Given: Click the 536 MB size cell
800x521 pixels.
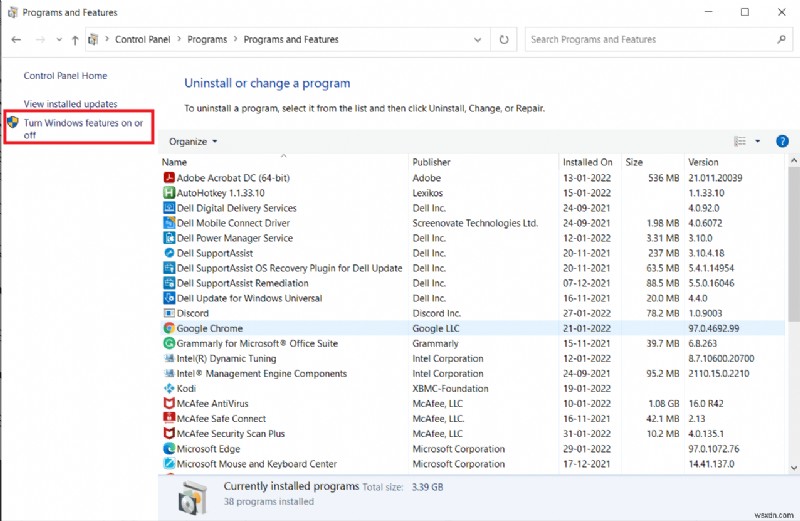Looking at the screenshot, I should [x=664, y=178].
